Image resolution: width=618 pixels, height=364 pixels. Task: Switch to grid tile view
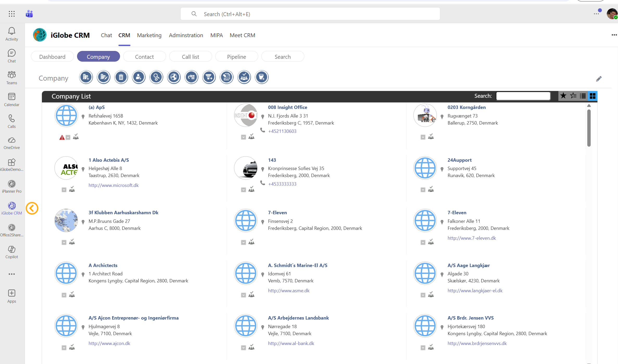[x=592, y=96]
